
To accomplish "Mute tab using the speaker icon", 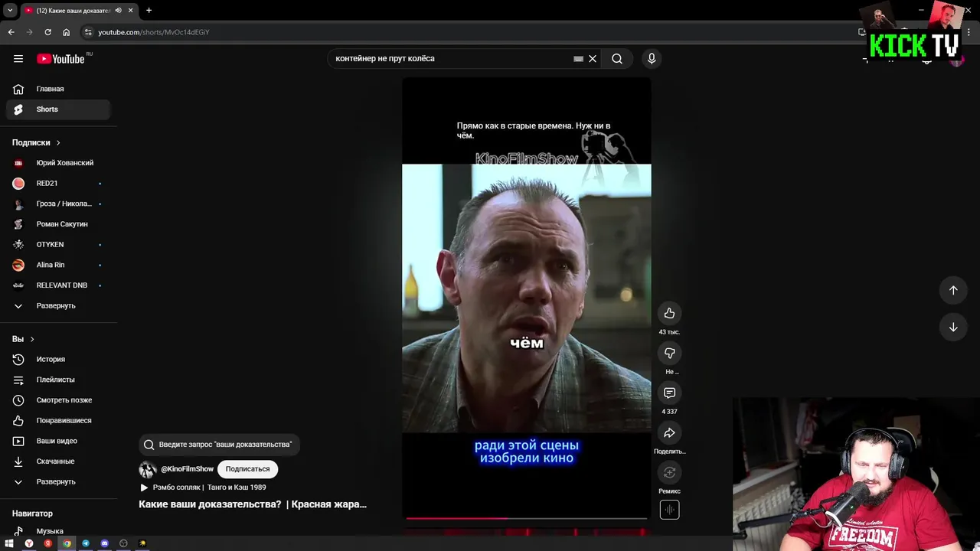I will pyautogui.click(x=118, y=11).
